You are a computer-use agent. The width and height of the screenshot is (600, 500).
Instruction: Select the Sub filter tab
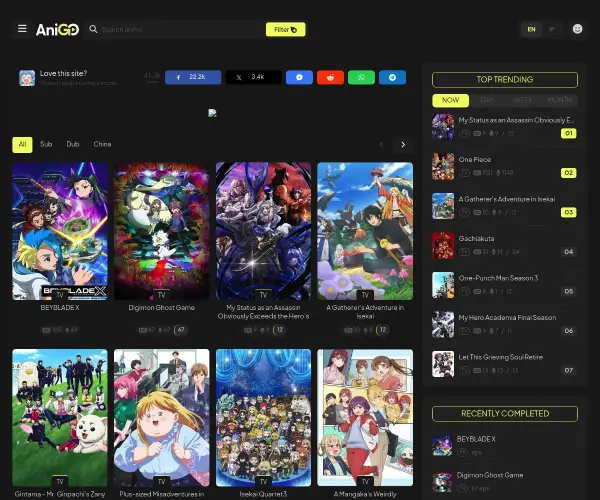(x=46, y=145)
